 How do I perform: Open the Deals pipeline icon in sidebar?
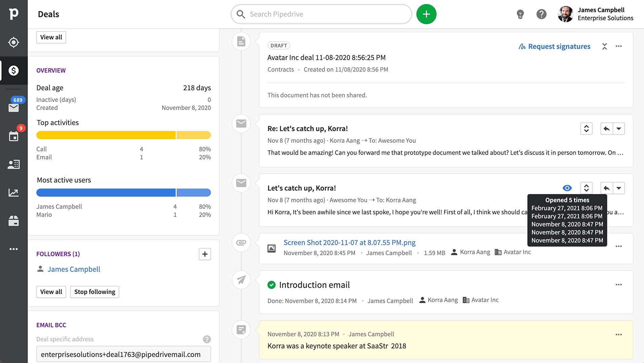[x=14, y=71]
